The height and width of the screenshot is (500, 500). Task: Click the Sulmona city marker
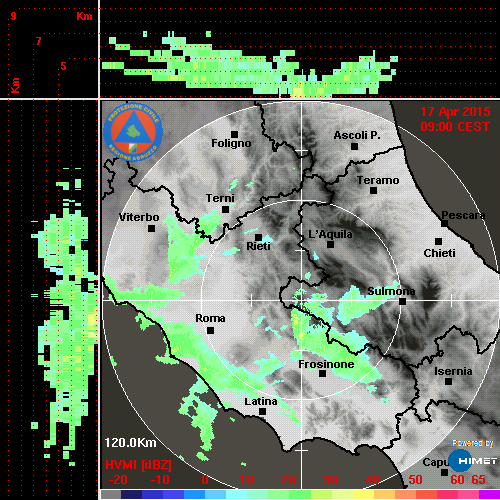click(x=403, y=301)
